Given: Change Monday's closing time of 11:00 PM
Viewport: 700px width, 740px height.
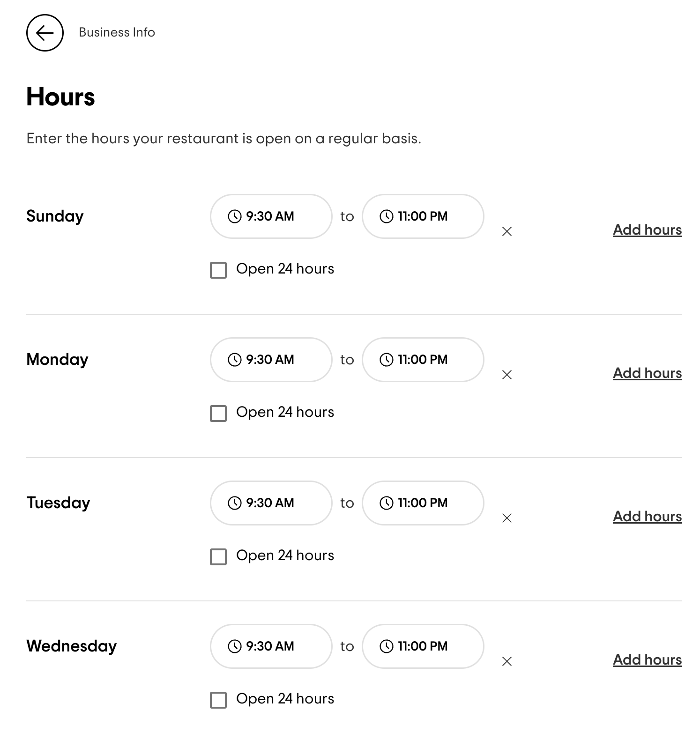Looking at the screenshot, I should [423, 360].
